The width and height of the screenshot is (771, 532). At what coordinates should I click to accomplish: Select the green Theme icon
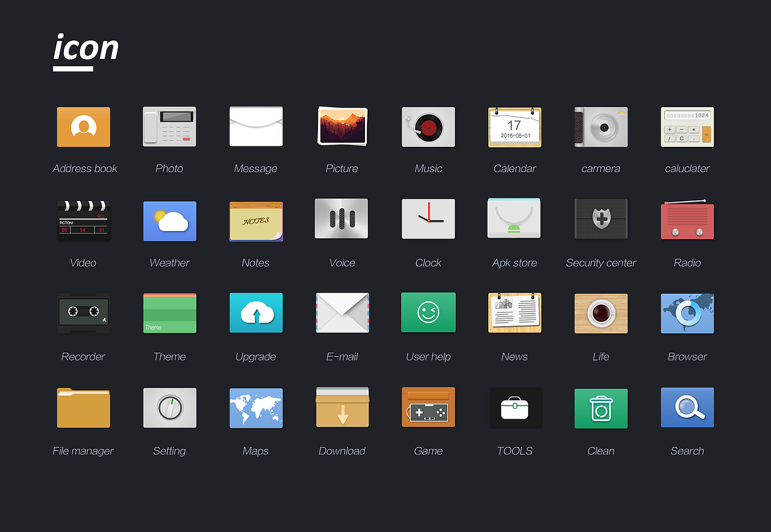coord(169,313)
